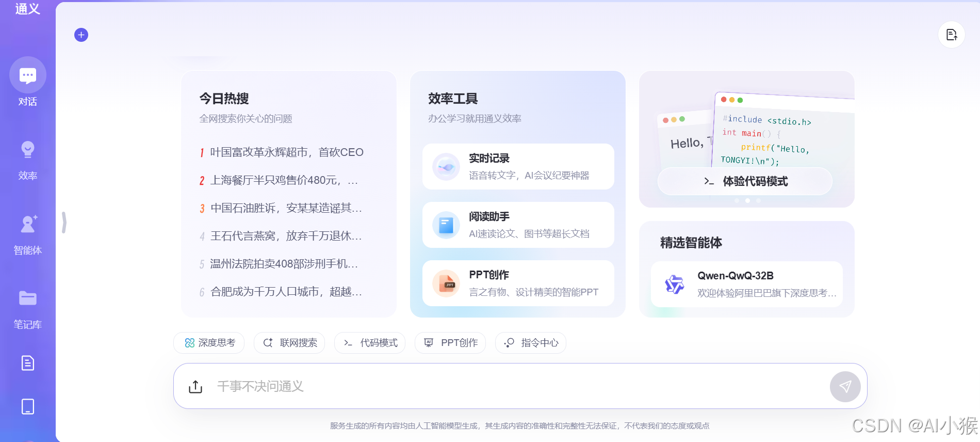Click the upload file icon in the input box
Image resolution: width=980 pixels, height=442 pixels.
click(x=195, y=386)
